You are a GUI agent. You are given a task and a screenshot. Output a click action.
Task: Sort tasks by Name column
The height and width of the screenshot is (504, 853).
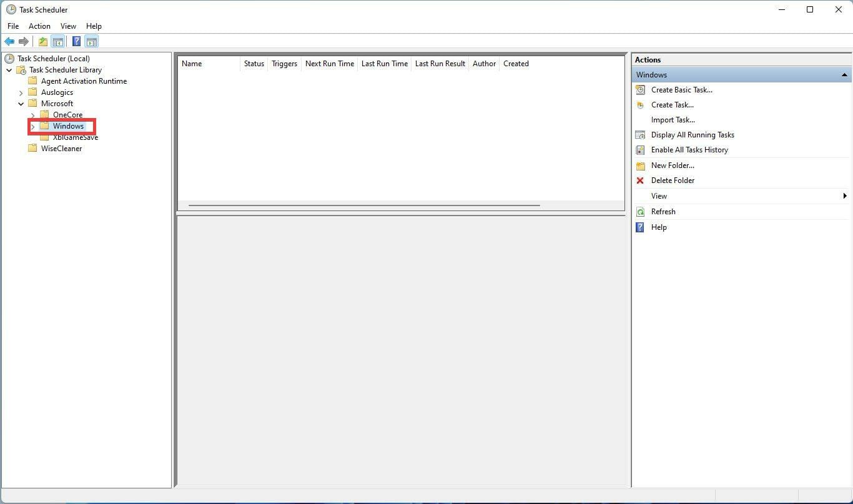tap(209, 64)
